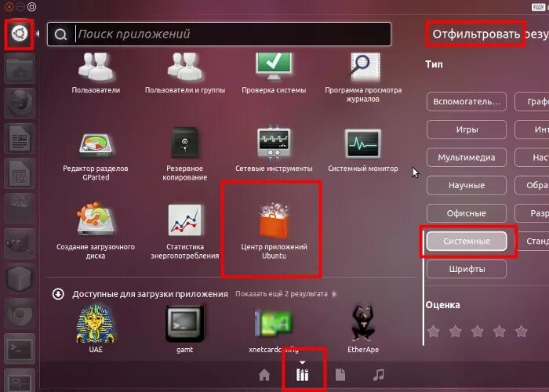Image resolution: width=549 pixels, height=392 pixels.
Task: Toggle the Игры filter
Action: pyautogui.click(x=467, y=129)
